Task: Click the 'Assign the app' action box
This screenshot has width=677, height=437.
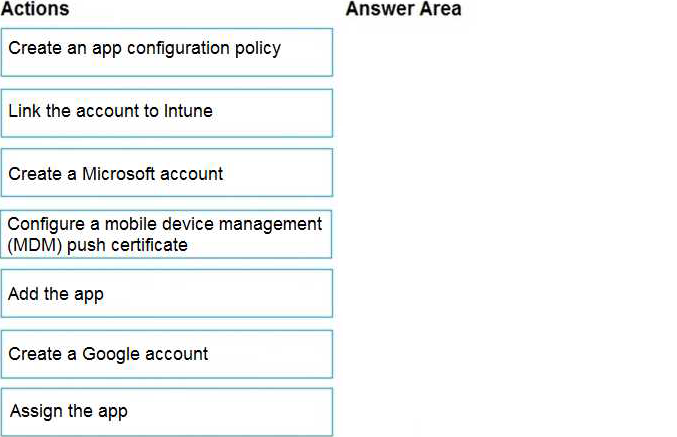Action: pyautogui.click(x=166, y=411)
